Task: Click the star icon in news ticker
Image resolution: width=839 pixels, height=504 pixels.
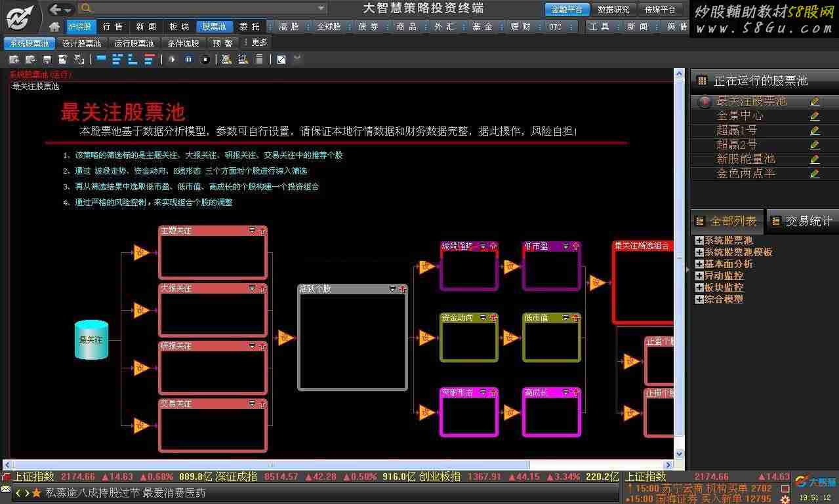Action: (36, 493)
